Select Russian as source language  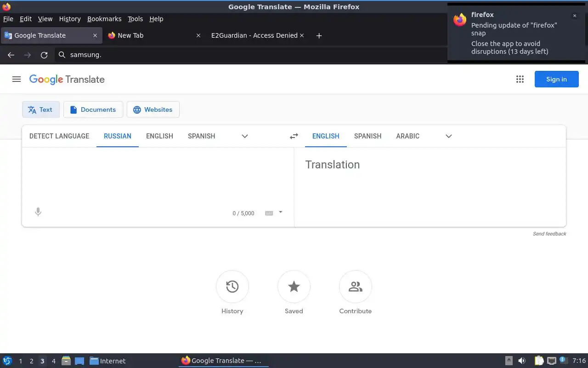(x=118, y=136)
